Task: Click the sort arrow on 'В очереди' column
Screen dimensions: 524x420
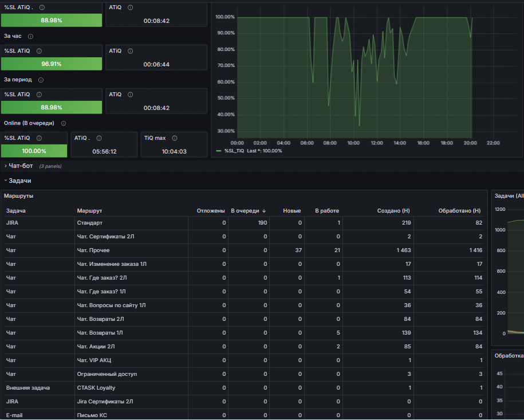Action: pos(264,211)
